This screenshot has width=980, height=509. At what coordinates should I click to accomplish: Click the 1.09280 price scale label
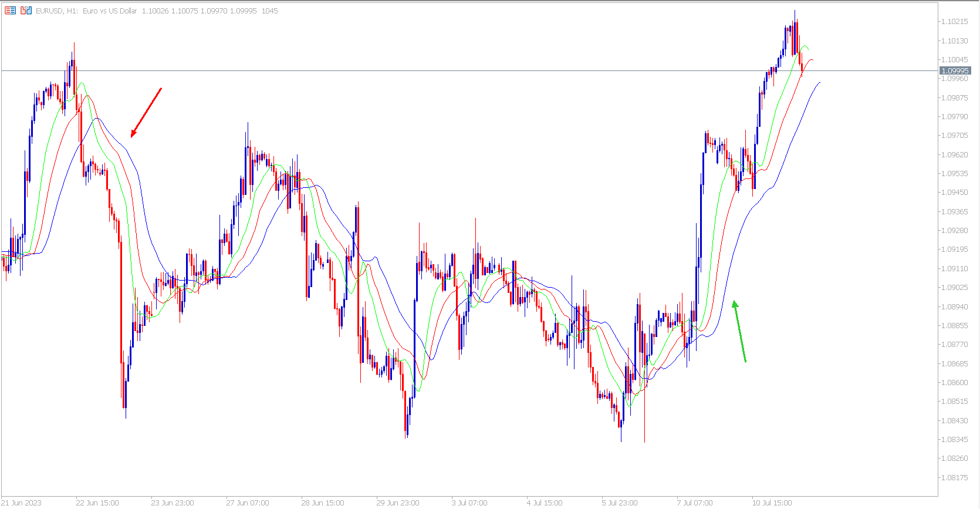click(955, 231)
